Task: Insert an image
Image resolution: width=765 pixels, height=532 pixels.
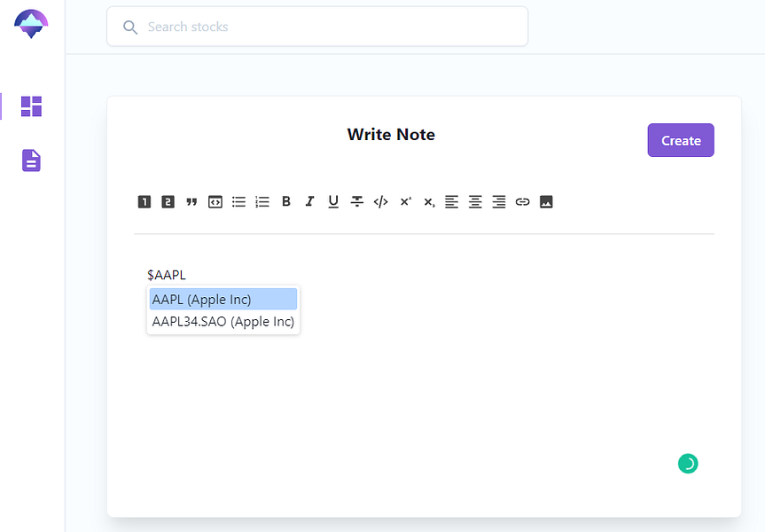Action: click(546, 201)
